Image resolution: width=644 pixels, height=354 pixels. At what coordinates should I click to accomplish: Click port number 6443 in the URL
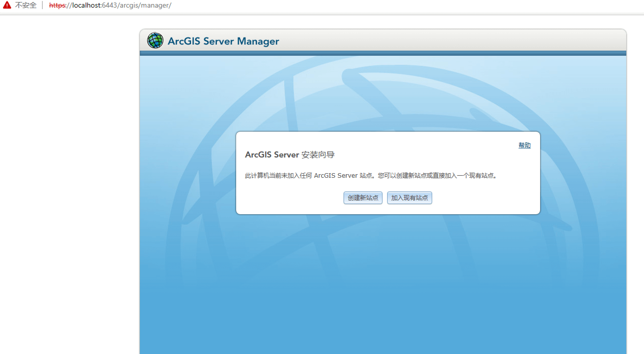(x=109, y=5)
